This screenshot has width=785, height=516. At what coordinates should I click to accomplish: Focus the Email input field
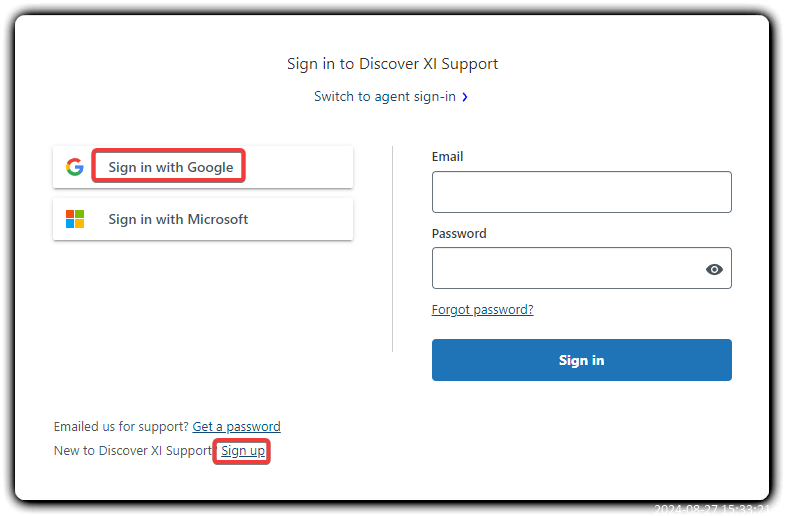click(581, 192)
